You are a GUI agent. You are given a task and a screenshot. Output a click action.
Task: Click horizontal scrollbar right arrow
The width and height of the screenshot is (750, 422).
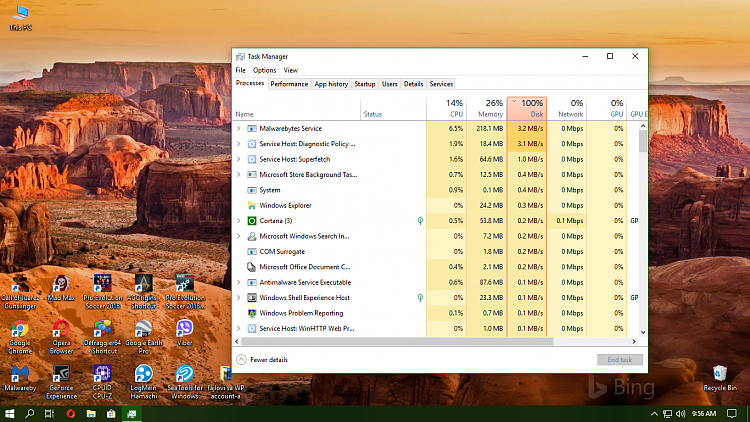(634, 342)
